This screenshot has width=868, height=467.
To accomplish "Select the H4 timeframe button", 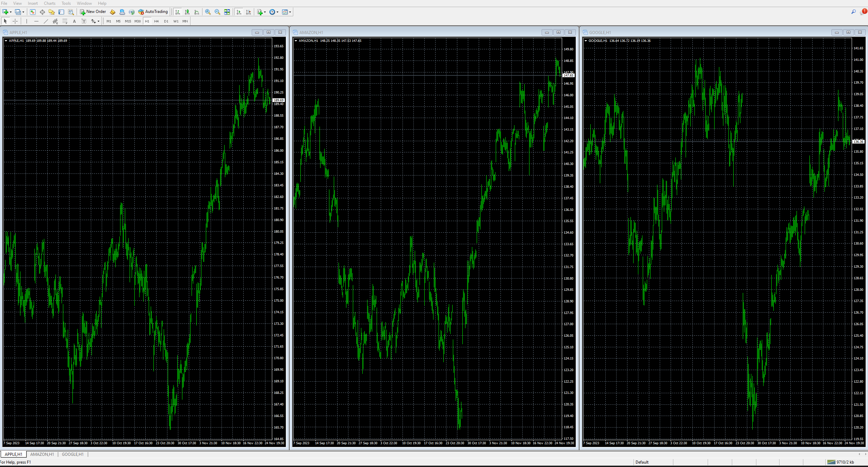I will point(156,21).
